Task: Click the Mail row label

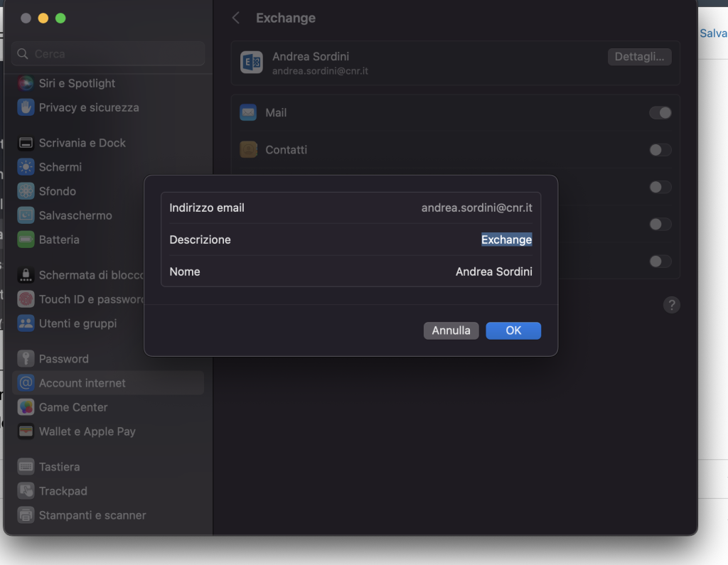Action: pyautogui.click(x=276, y=112)
